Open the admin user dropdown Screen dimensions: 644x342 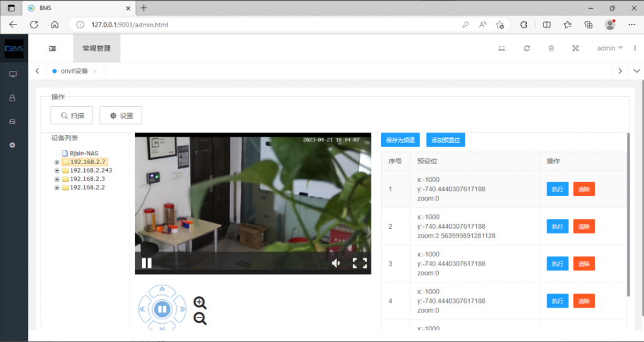610,48
